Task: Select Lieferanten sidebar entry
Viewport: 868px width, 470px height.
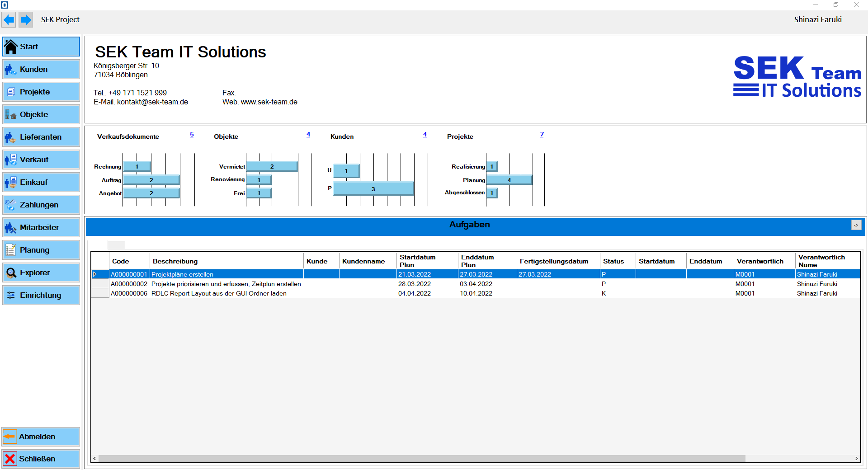Action: [41, 137]
